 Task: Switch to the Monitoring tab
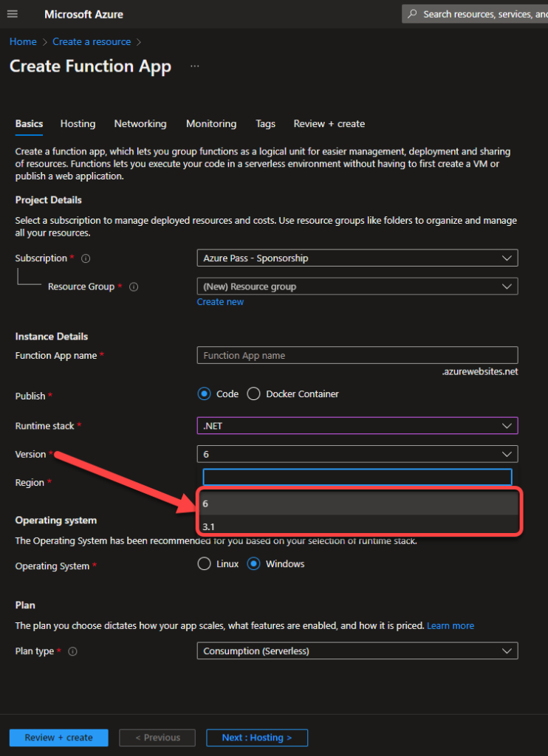click(211, 124)
